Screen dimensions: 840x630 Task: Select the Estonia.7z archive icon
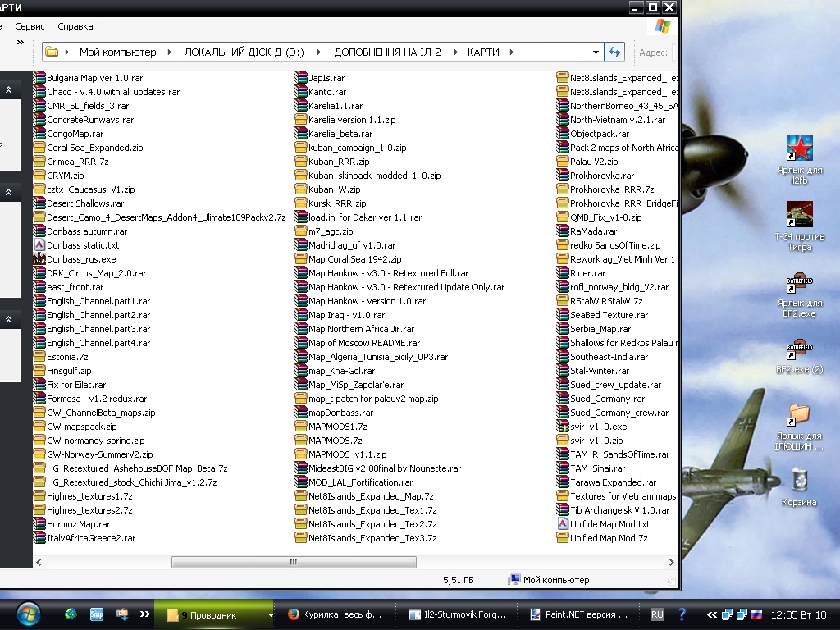(x=39, y=356)
